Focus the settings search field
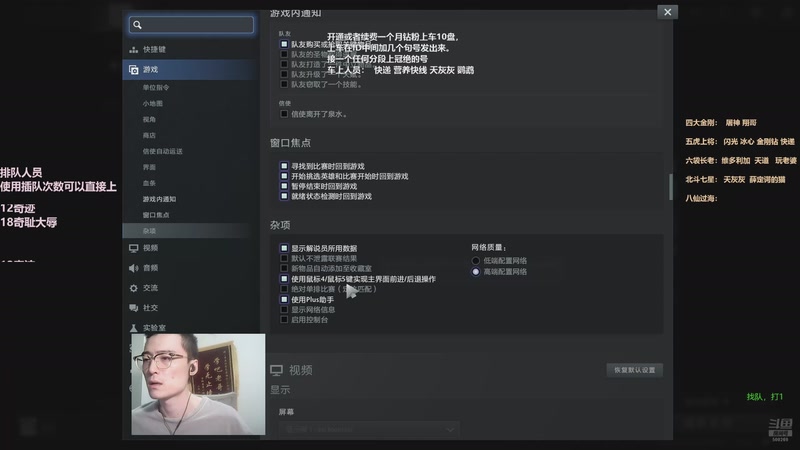Screen dimensions: 800x450 191,24
